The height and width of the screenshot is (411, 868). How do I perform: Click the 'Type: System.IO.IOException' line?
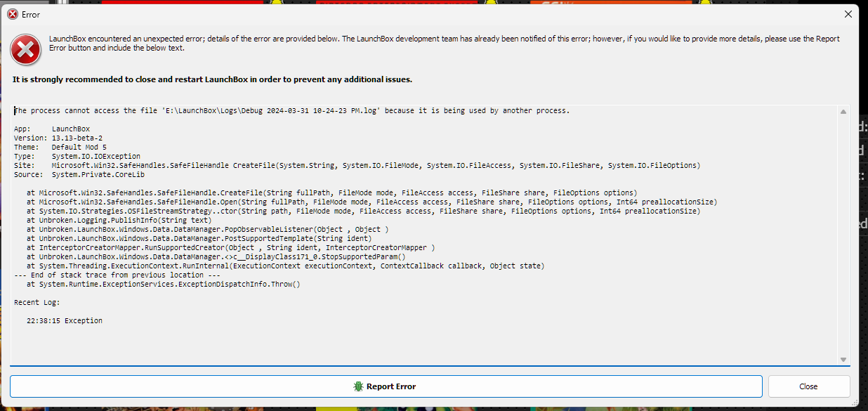77,157
